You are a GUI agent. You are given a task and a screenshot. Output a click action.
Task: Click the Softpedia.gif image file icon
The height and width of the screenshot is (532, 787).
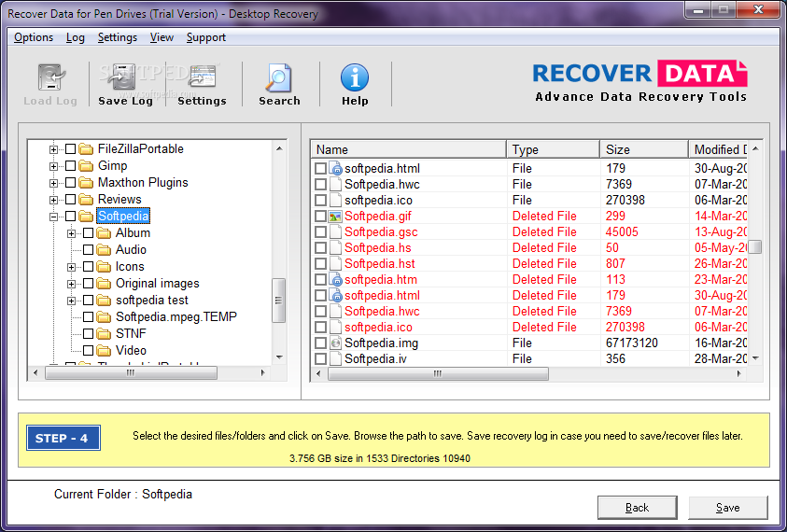coord(335,217)
